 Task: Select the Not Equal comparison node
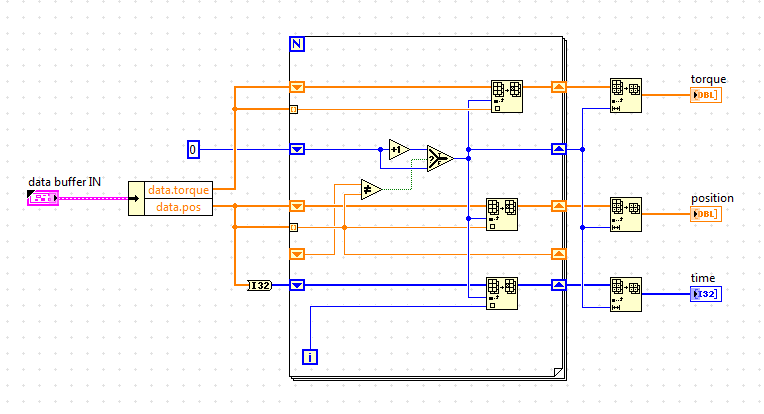coord(371,189)
